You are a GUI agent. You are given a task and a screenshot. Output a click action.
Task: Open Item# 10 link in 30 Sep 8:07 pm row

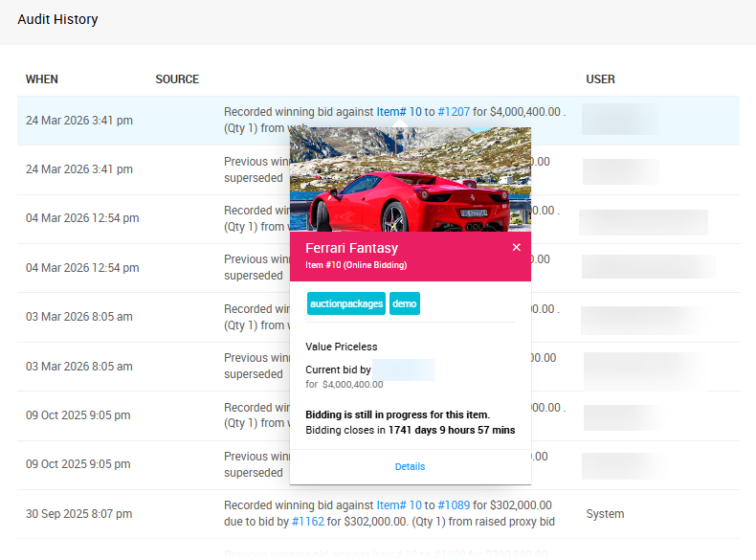[398, 505]
